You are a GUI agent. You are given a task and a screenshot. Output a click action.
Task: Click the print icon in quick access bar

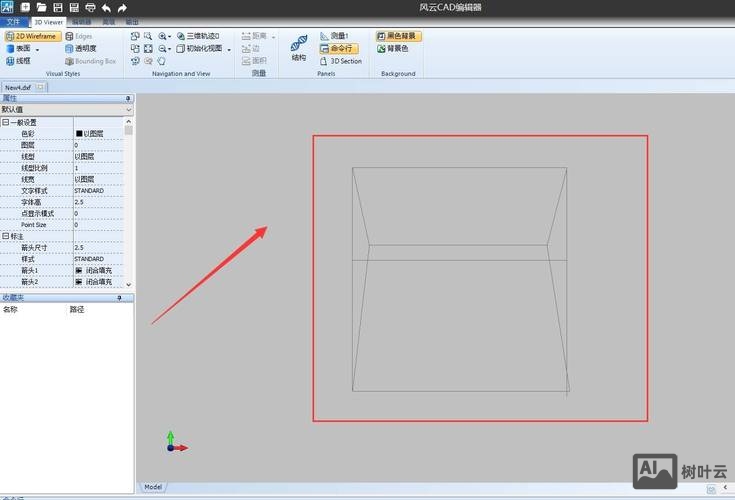pyautogui.click(x=90, y=7)
